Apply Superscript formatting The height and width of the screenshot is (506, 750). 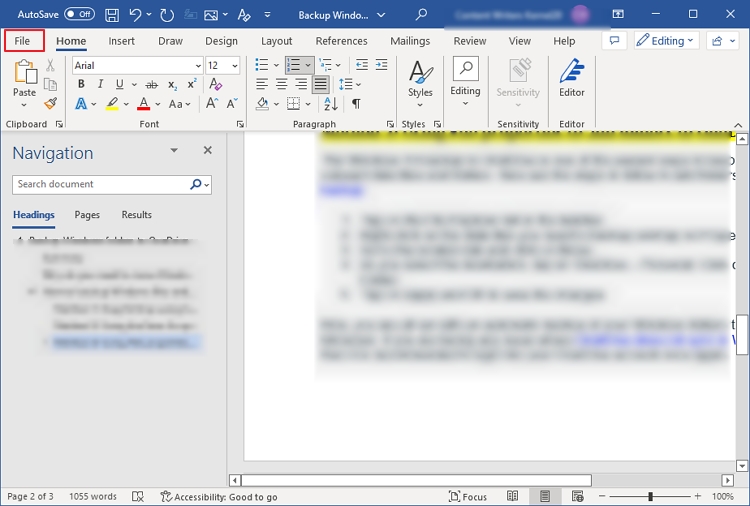click(192, 84)
